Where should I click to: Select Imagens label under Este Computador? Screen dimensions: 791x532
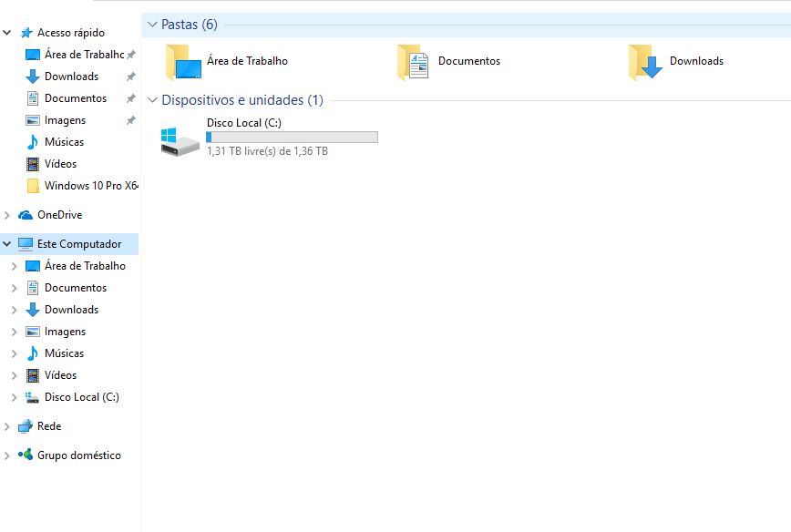click(x=65, y=332)
